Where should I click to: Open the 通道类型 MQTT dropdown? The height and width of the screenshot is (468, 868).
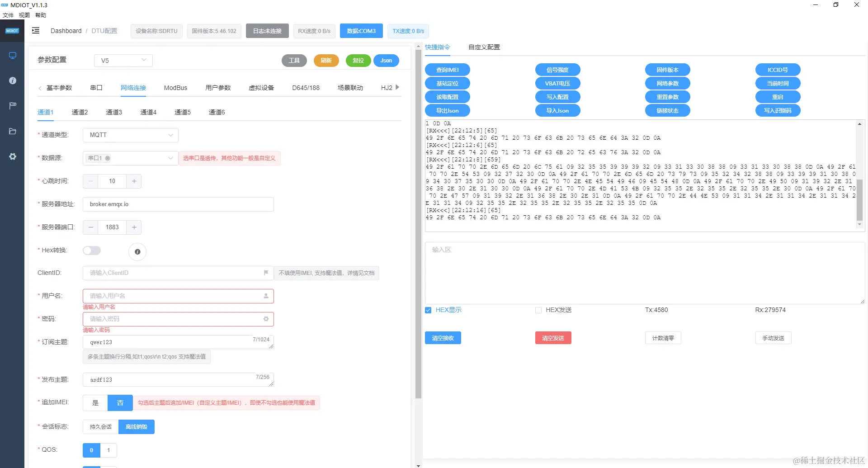point(131,135)
